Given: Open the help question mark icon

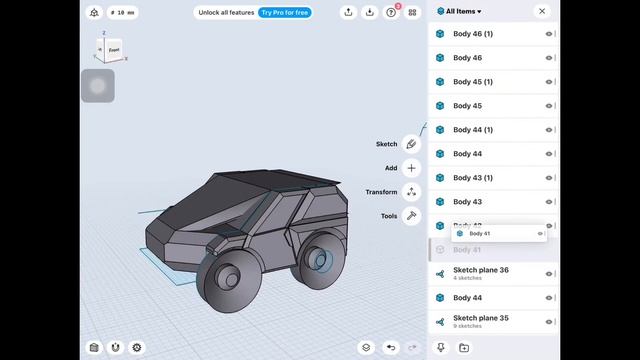Looking at the screenshot, I should tap(391, 13).
